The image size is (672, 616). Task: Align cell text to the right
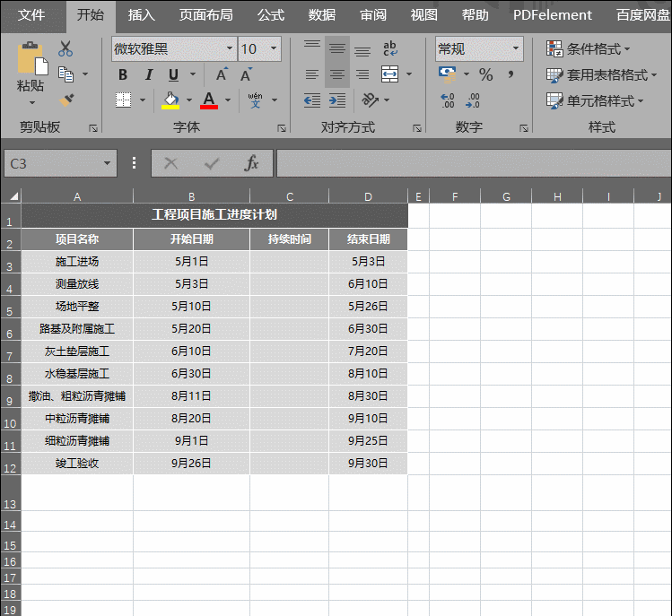(x=362, y=74)
